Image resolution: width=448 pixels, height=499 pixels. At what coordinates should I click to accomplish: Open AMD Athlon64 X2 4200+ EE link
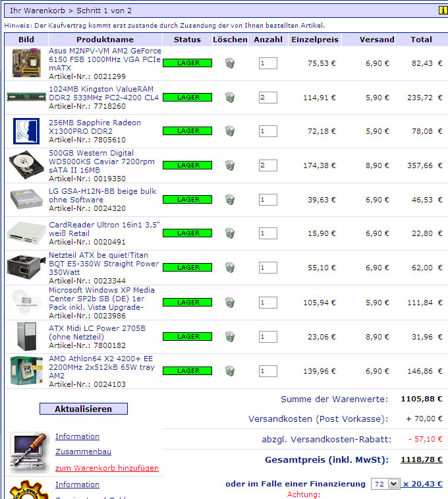[101, 367]
